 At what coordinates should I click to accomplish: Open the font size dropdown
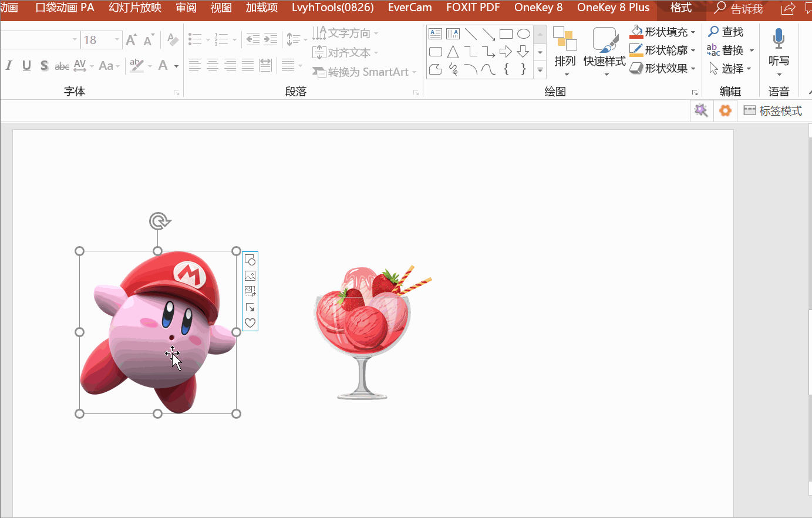click(x=117, y=40)
